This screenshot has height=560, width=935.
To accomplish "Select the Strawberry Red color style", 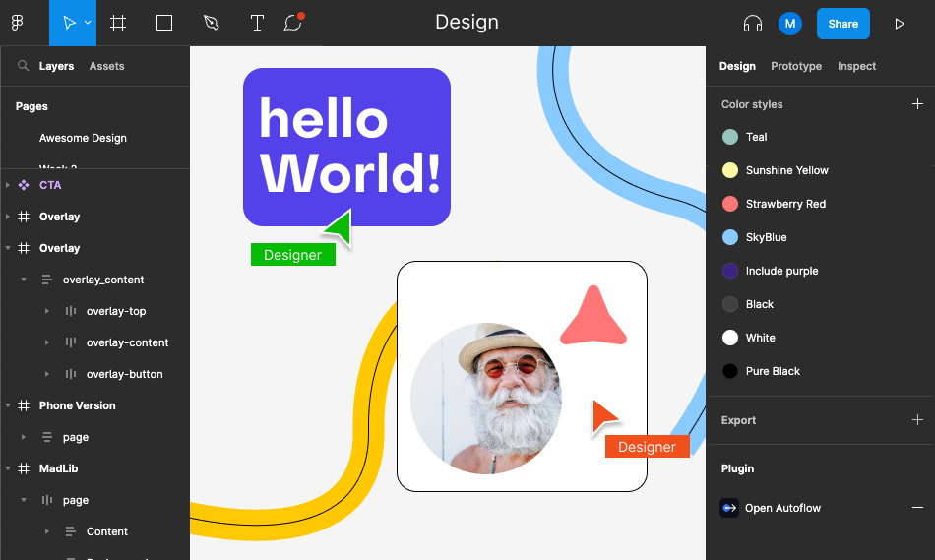I will pyautogui.click(x=785, y=204).
